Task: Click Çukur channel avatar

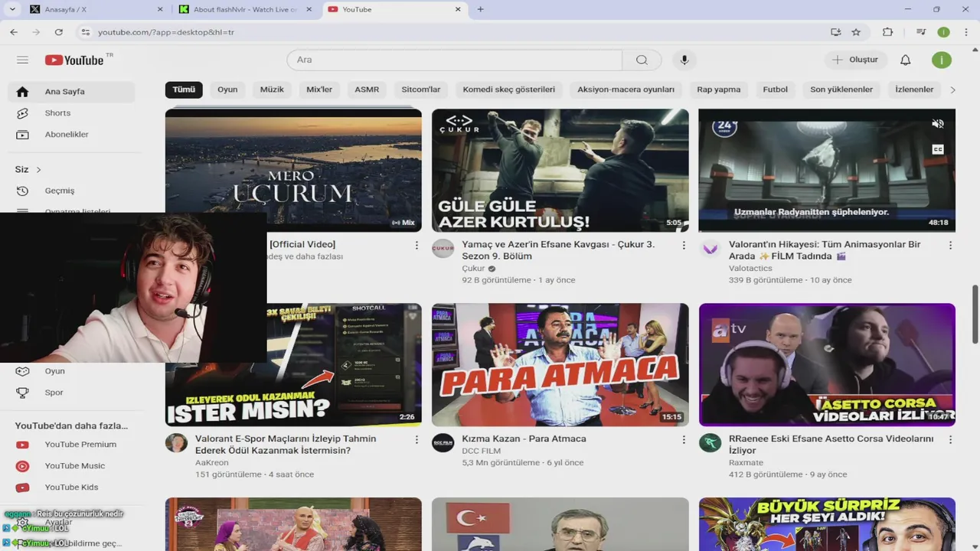Action: pyautogui.click(x=443, y=249)
